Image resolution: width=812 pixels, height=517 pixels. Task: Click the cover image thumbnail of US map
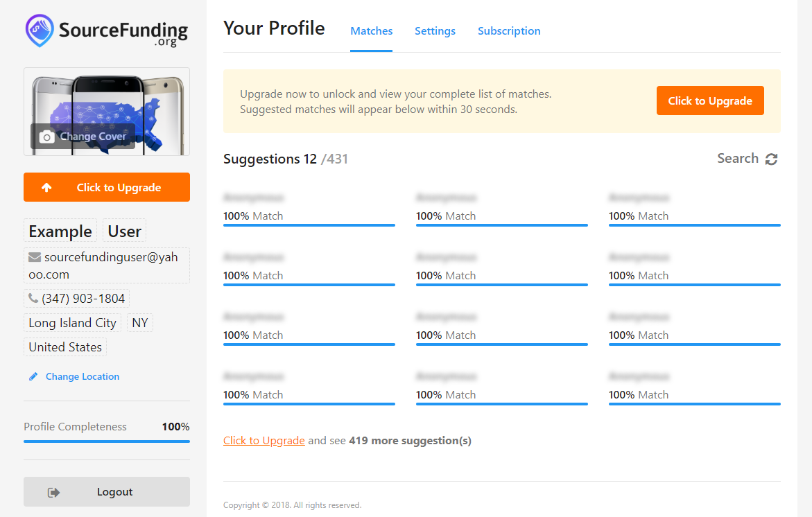tap(107, 112)
